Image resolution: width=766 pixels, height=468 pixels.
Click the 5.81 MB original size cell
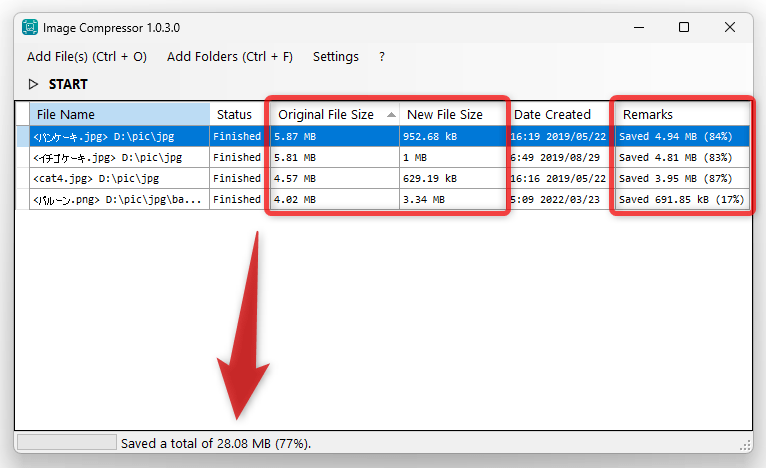coord(335,157)
